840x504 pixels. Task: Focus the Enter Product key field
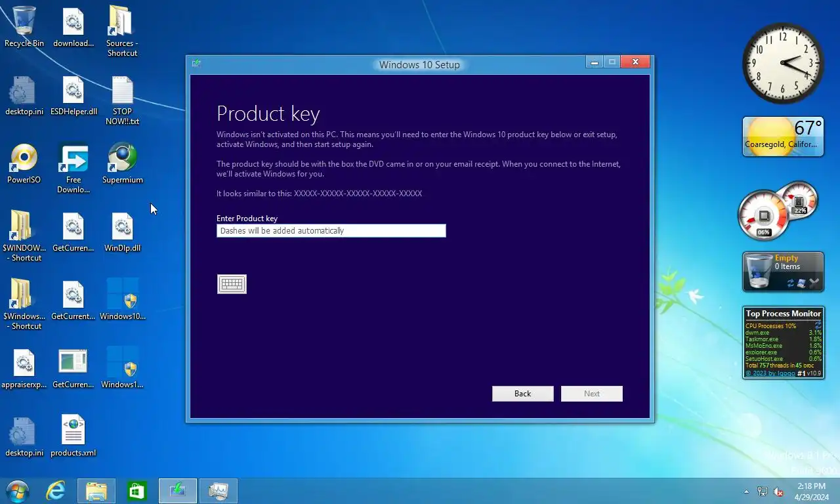331,230
